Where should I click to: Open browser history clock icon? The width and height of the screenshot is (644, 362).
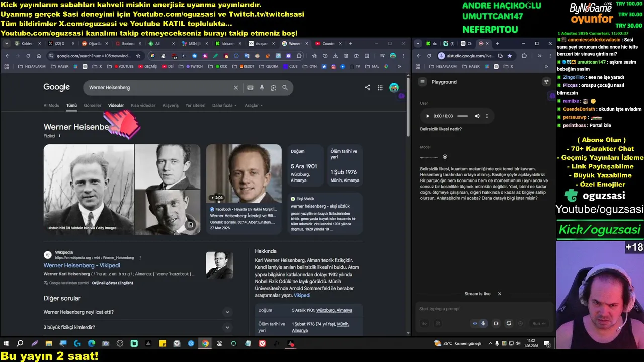click(x=325, y=56)
